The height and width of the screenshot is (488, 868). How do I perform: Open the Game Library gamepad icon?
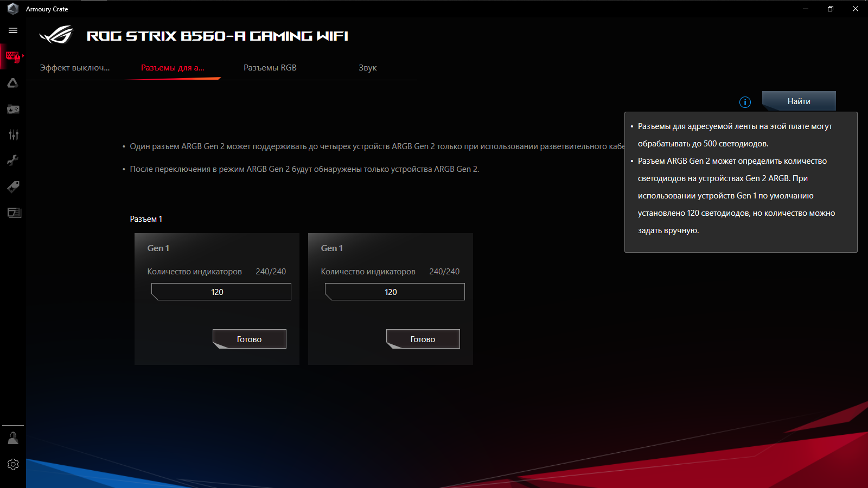tap(13, 109)
